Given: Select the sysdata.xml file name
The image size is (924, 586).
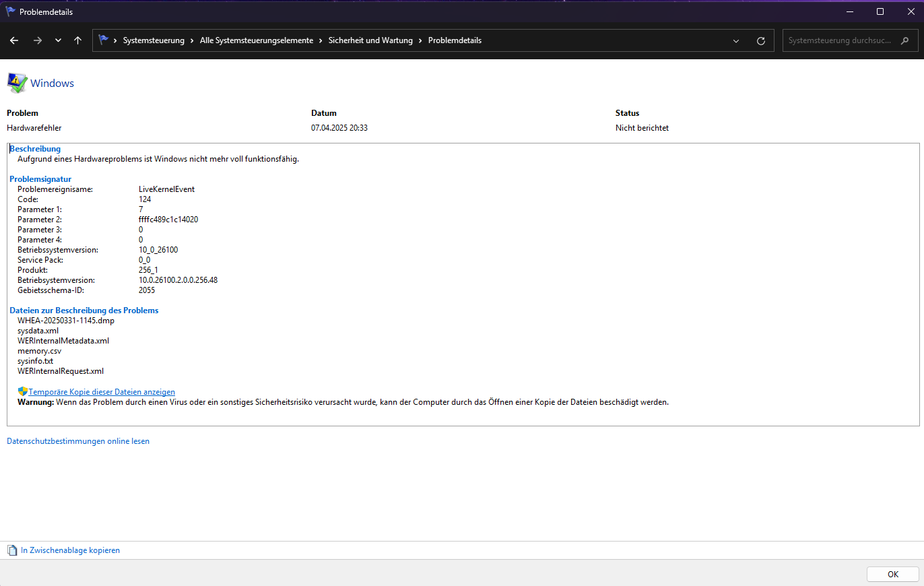Looking at the screenshot, I should pos(38,331).
